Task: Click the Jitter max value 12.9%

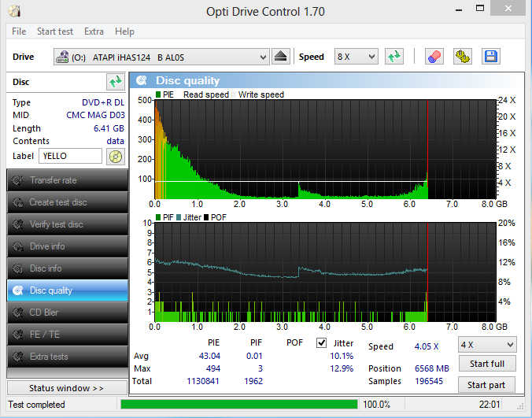Action: (342, 368)
